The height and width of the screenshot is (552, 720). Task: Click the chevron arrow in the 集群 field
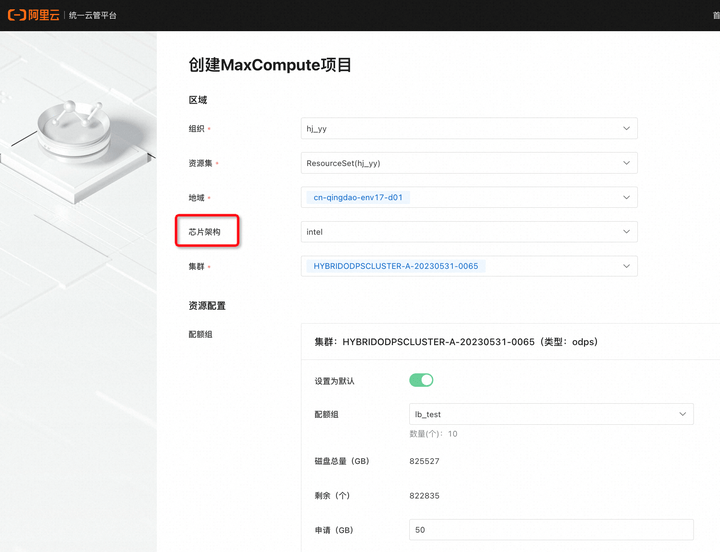626,266
